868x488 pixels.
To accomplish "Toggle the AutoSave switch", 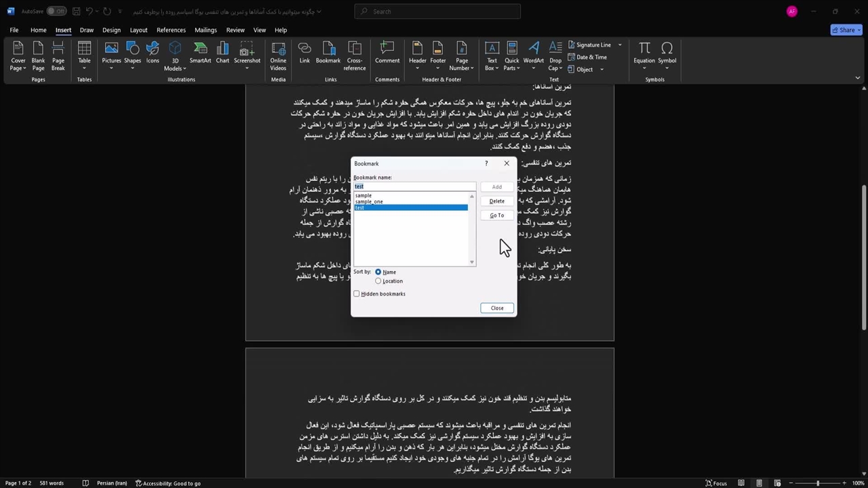I will [56, 12].
